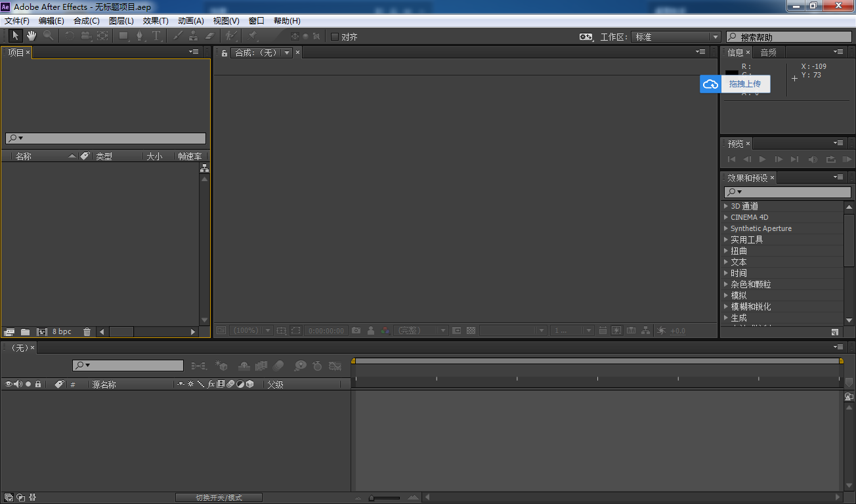Open the 工作区 标准 workspace dropdown

(x=676, y=37)
